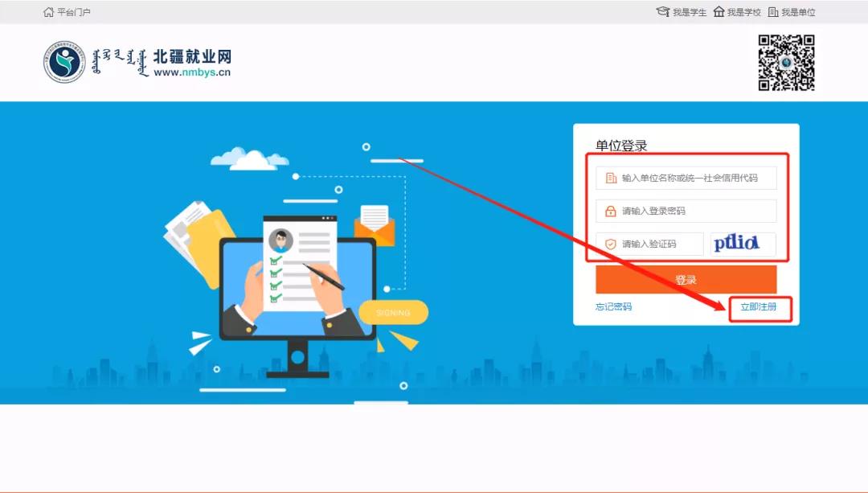Click the document icon beside 我是单位
The height and width of the screenshot is (493, 868).
pos(773,12)
